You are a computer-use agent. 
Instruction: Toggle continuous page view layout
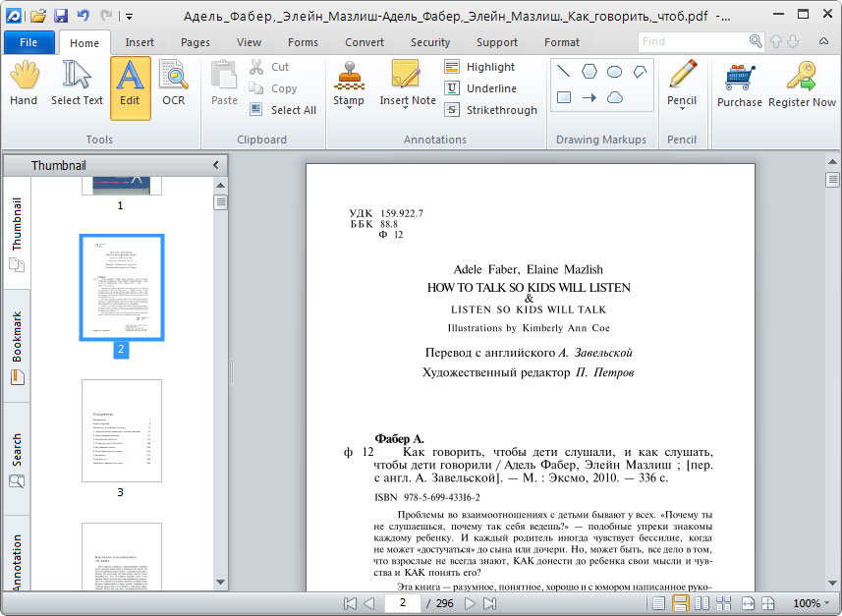pos(680,603)
